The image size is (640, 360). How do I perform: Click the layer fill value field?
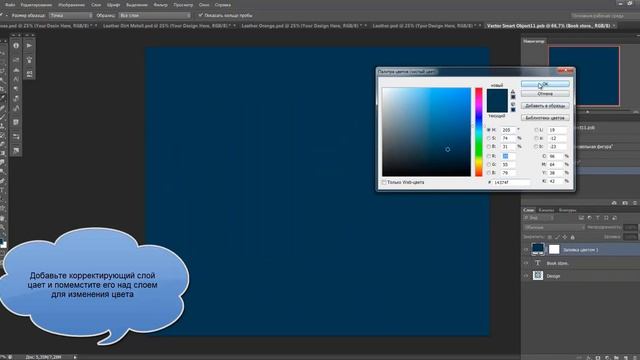coord(630,237)
